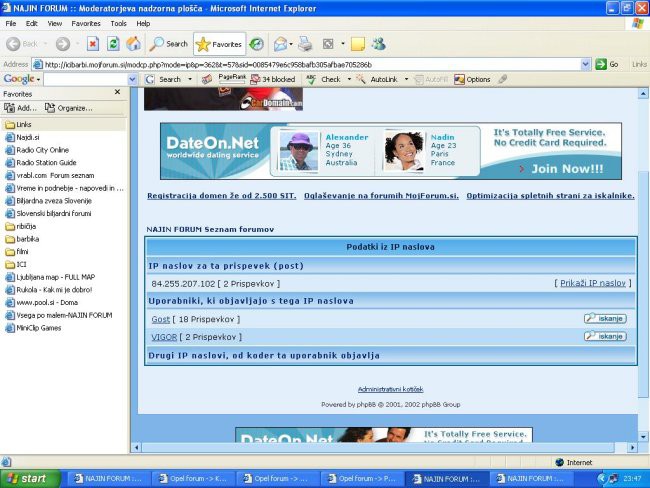Click the Google toolbar search box
This screenshot has height=488, width=650.
click(86, 79)
